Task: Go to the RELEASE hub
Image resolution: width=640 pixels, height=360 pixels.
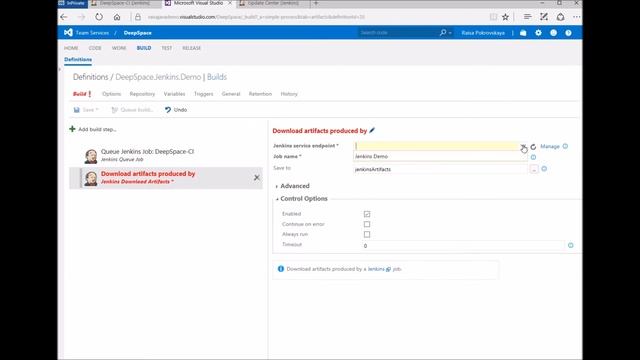Action: tap(191, 48)
